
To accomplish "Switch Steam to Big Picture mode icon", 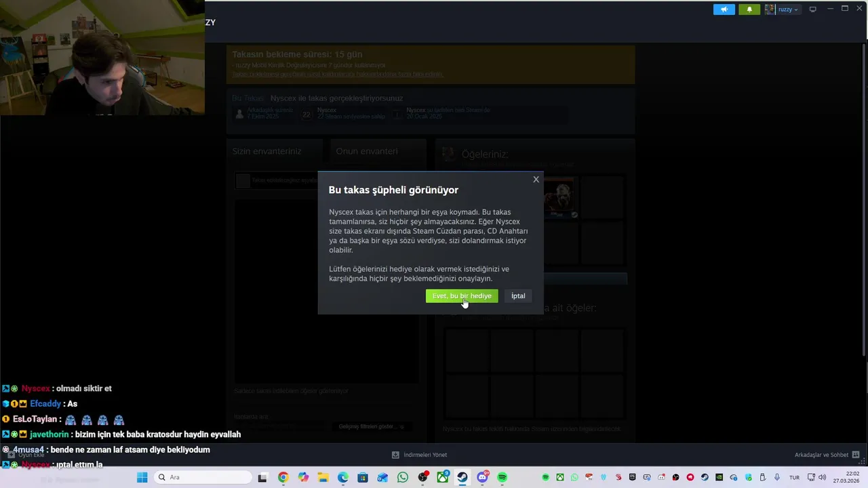I will click(x=813, y=9).
